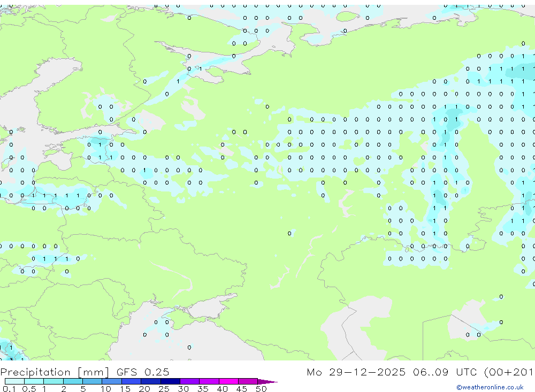The image size is (535, 392).
Task: Click the '15' legend scale label
Action: coord(125,389)
